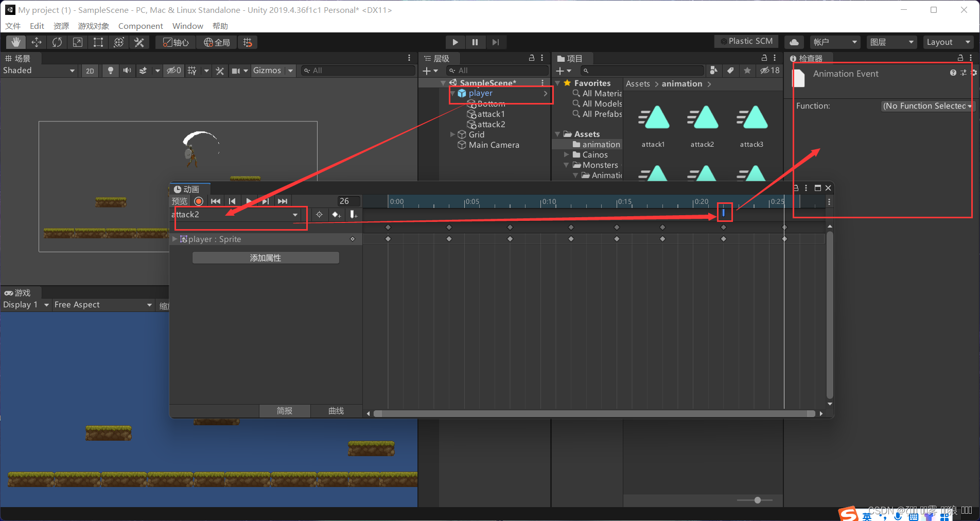This screenshot has width=980, height=521.
Task: Advance one frame with Step button
Action: (496, 42)
